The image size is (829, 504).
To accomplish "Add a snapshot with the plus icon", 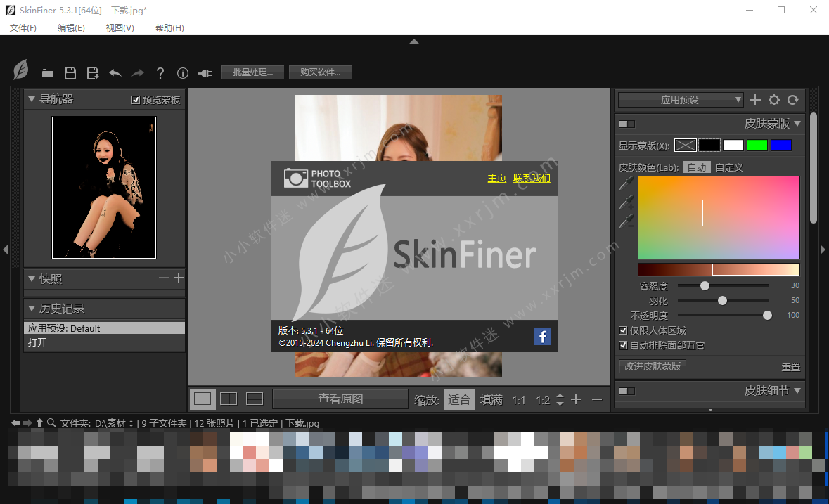I will pos(179,278).
